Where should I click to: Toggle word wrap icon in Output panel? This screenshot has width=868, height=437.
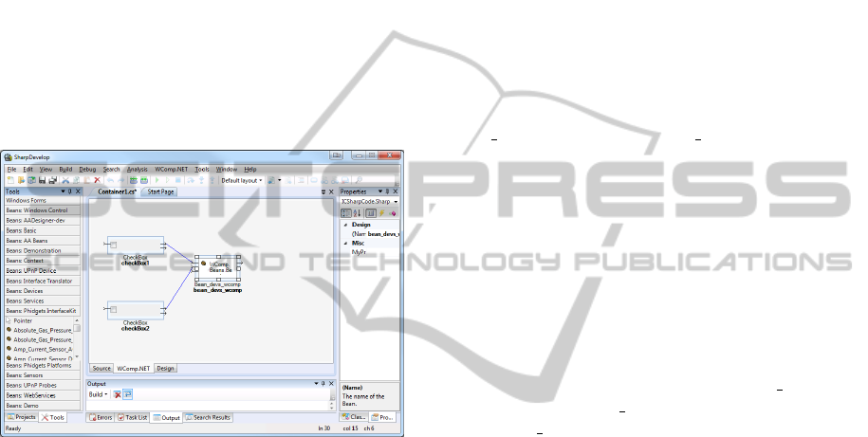128,393
